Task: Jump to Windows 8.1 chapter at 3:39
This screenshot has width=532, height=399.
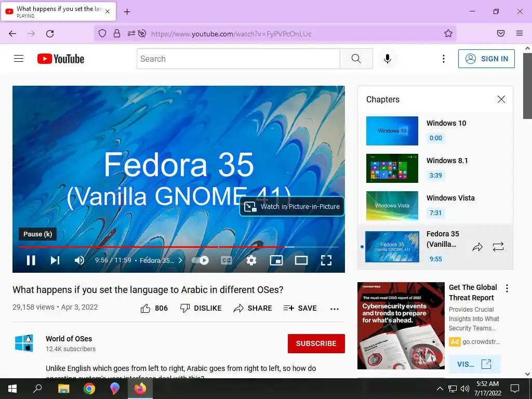Action: (x=436, y=176)
